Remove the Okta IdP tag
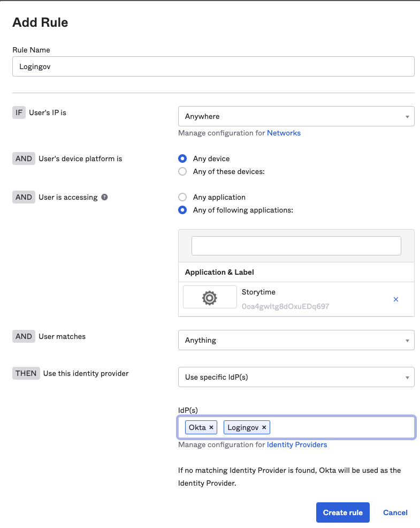Screen dimensions: 420x528 pos(211,427)
